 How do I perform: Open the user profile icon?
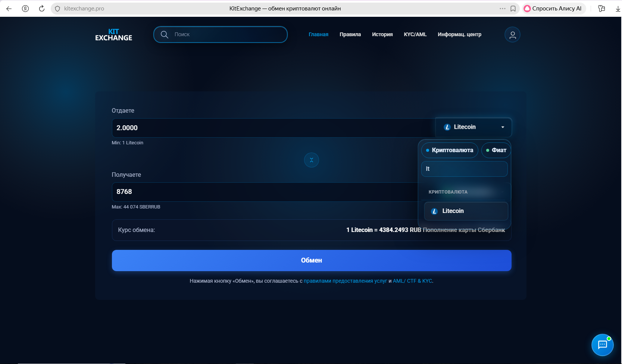[512, 35]
